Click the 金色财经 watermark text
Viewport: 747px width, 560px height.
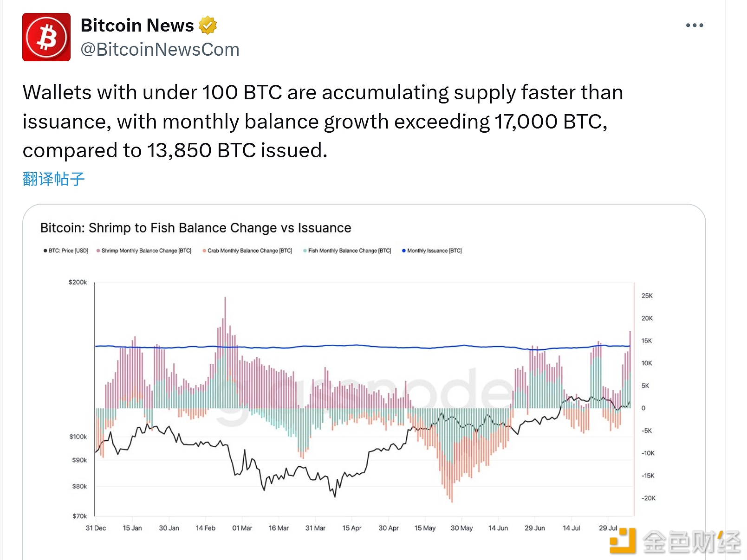click(692, 541)
